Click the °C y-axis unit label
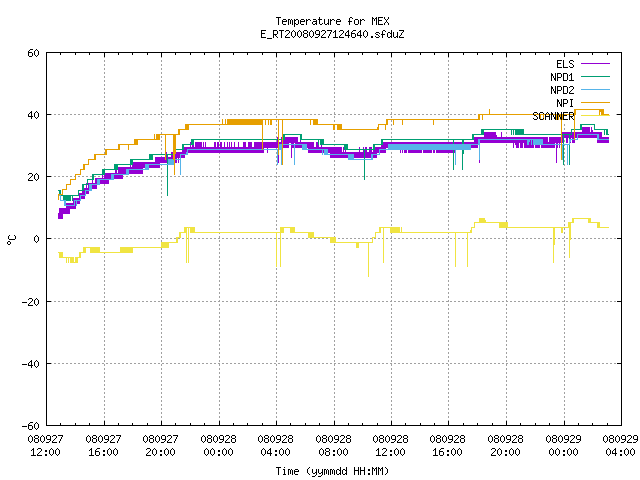The width and height of the screenshot is (640, 480). tap(11, 240)
